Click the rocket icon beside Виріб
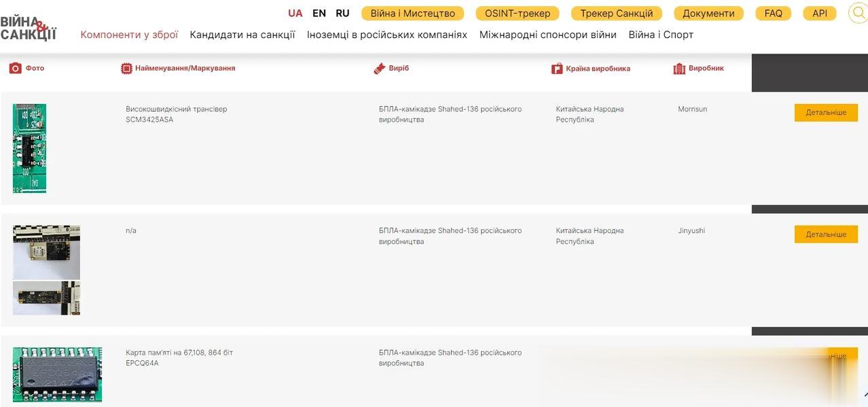Image resolution: width=868 pixels, height=407 pixels. coord(380,68)
